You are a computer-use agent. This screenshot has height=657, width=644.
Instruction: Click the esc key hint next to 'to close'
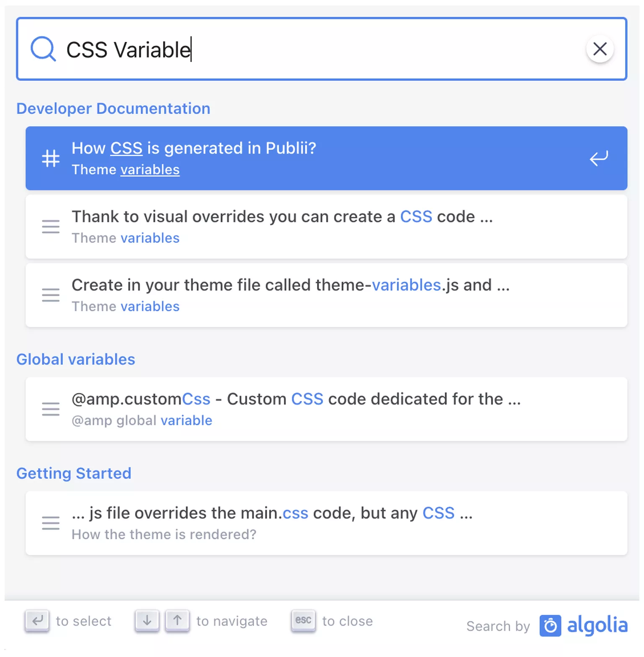(303, 621)
